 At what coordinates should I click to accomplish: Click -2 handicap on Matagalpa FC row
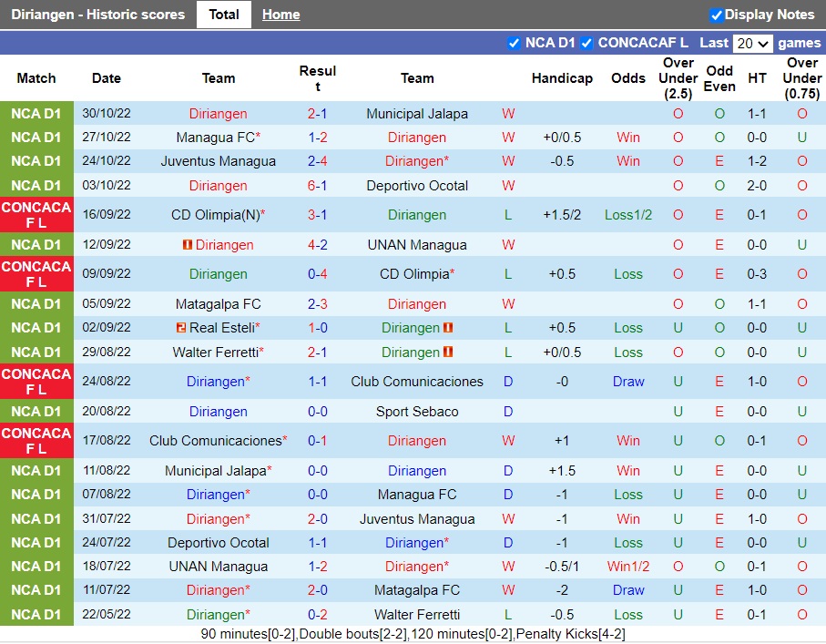point(562,590)
